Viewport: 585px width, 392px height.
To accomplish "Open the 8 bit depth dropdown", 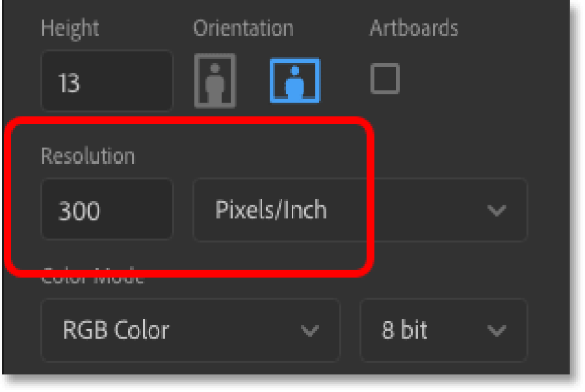I will click(x=443, y=330).
